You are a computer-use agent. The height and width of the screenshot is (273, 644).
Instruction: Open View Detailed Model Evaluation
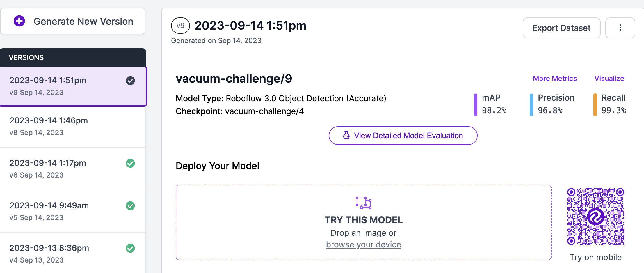(x=403, y=136)
